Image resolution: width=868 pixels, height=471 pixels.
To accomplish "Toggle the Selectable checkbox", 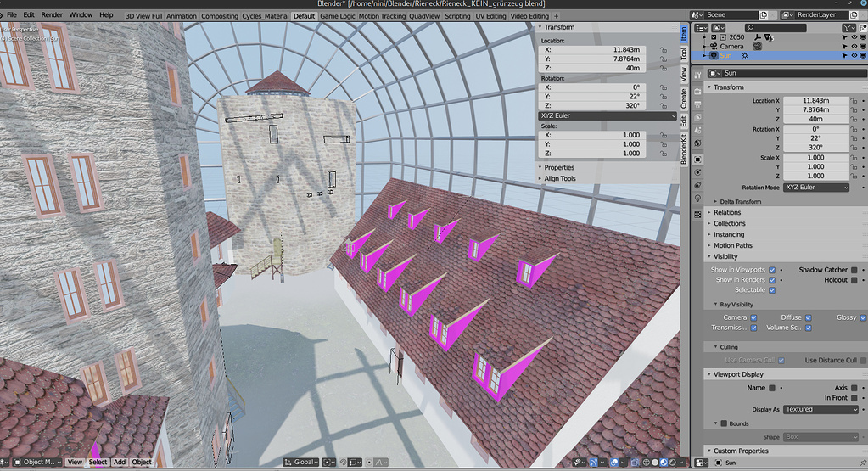I will click(x=772, y=290).
